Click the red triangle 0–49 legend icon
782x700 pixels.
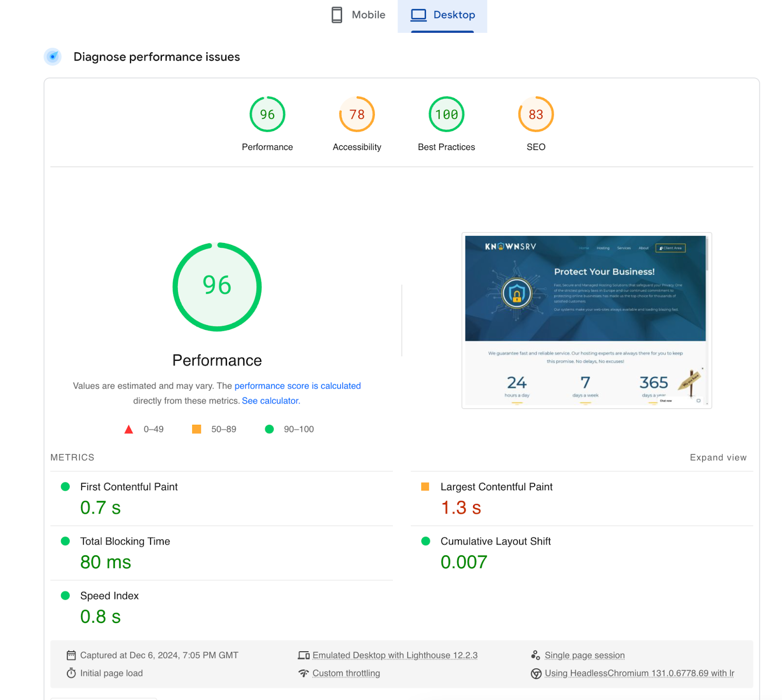pyautogui.click(x=129, y=429)
